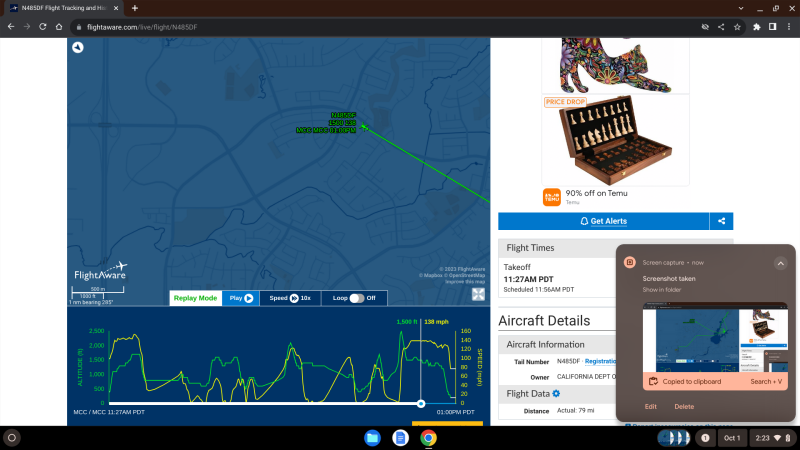Screen dimensions: 800x450
Task: Click the fullscreen map expand icon
Action: click(478, 294)
